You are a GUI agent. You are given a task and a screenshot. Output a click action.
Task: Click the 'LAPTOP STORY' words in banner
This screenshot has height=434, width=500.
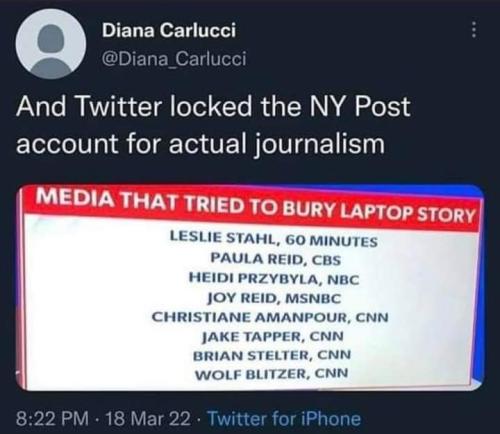409,214
